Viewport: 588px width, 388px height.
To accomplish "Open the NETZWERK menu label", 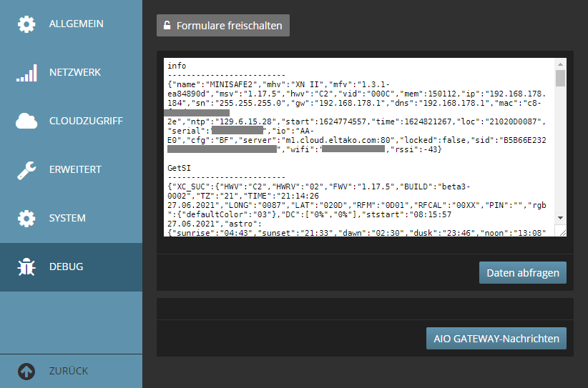I will 75,73.
